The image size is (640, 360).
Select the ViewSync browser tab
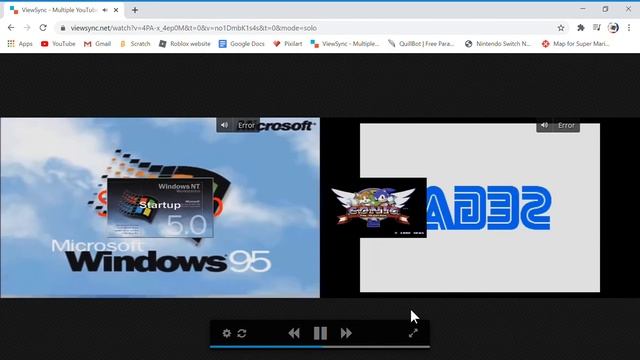click(x=65, y=10)
